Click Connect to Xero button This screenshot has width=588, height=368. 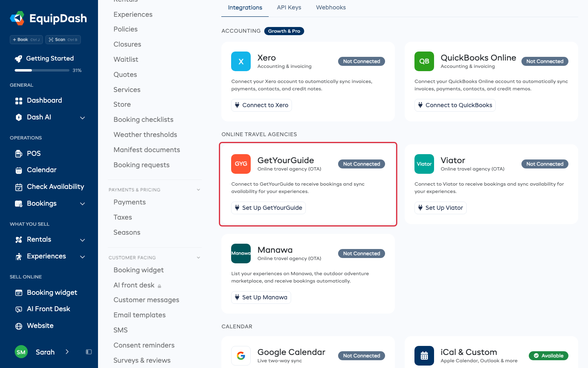[261, 105]
